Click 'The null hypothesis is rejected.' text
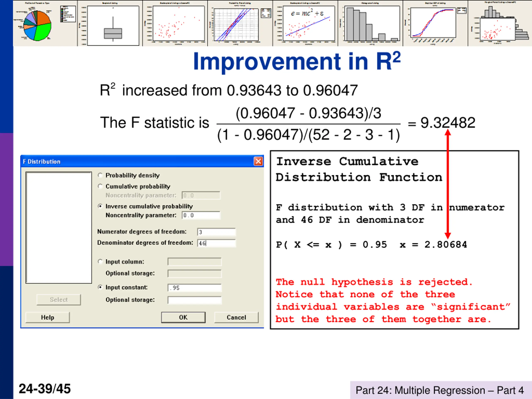This screenshot has width=532, height=399. (x=374, y=282)
